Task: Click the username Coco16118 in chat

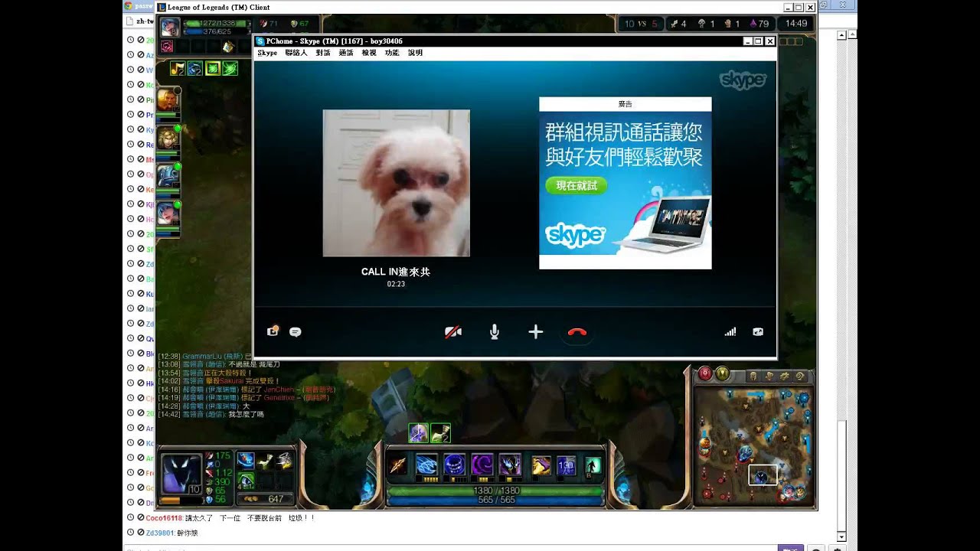Action: [165, 518]
